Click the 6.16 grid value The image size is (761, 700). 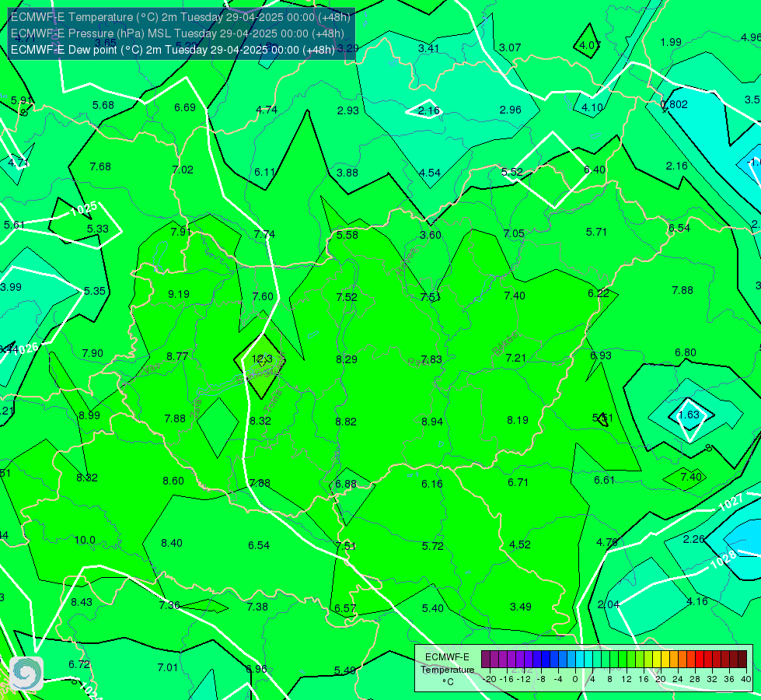pos(432,483)
